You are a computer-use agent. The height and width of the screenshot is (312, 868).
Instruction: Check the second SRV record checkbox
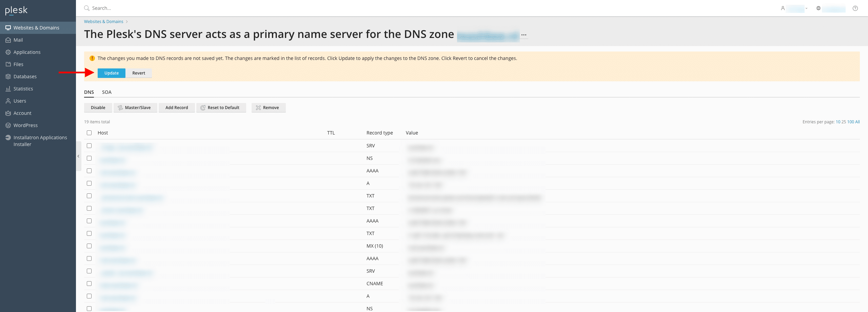(89, 271)
